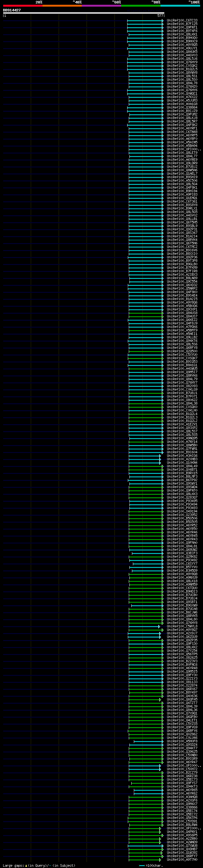Click the Large gaps legend text
The height and width of the screenshot is (868, 203).
pyautogui.click(x=39, y=866)
